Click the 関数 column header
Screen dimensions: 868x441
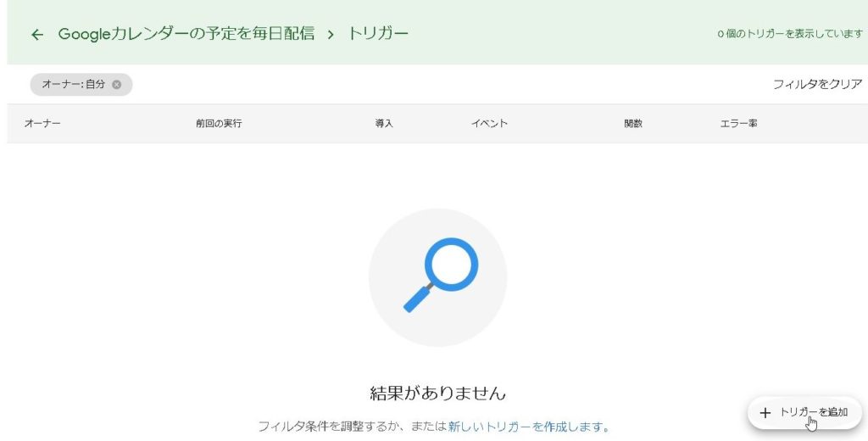633,124
